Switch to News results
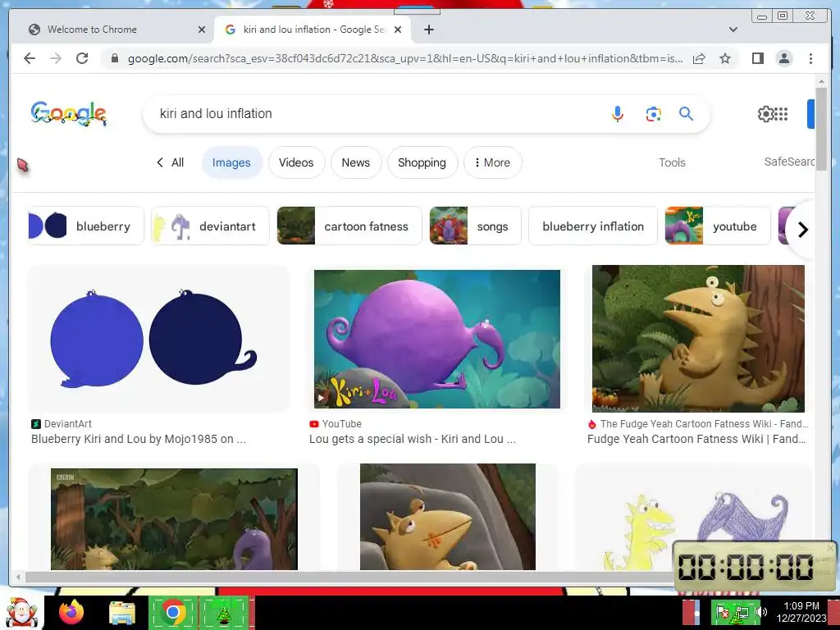Image resolution: width=840 pixels, height=630 pixels. point(356,162)
